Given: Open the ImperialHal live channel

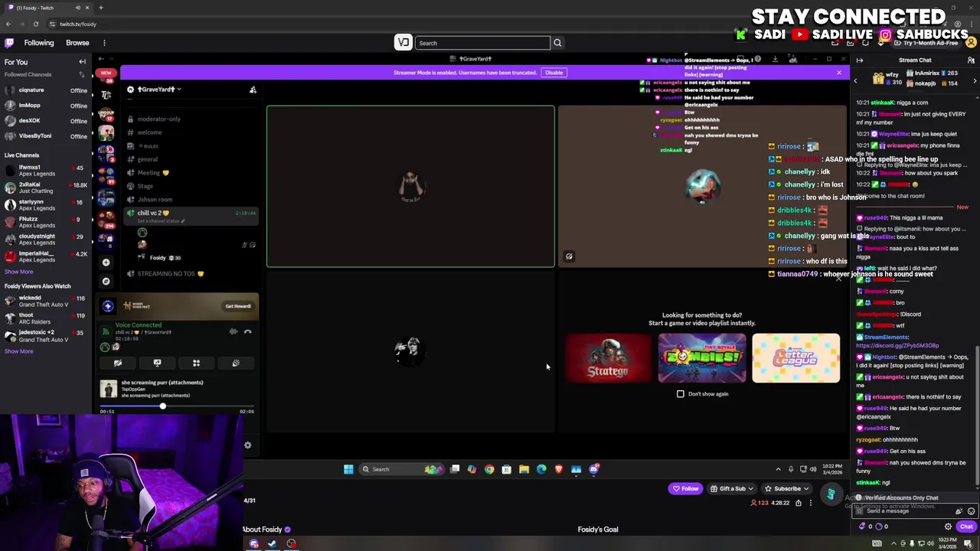Looking at the screenshot, I should (45, 256).
